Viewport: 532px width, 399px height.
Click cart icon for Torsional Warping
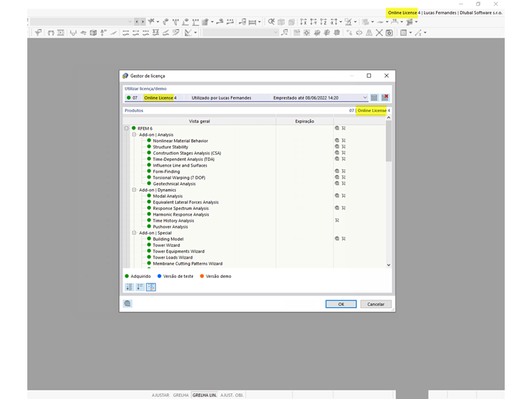[x=344, y=177]
